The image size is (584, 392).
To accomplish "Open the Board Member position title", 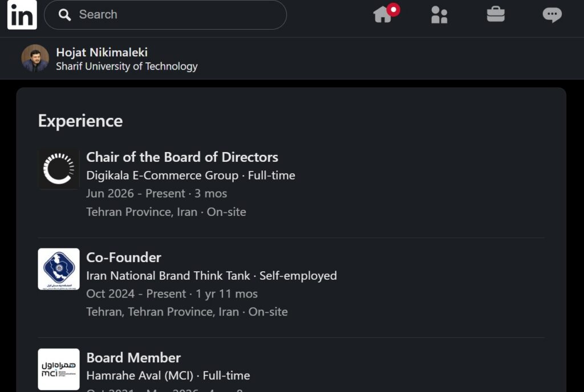I will tap(133, 358).
